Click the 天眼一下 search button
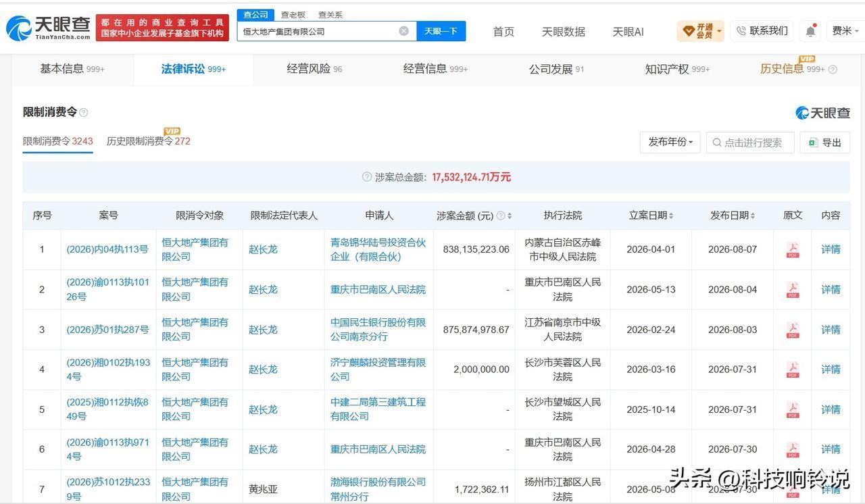The height and width of the screenshot is (504, 865). (441, 31)
